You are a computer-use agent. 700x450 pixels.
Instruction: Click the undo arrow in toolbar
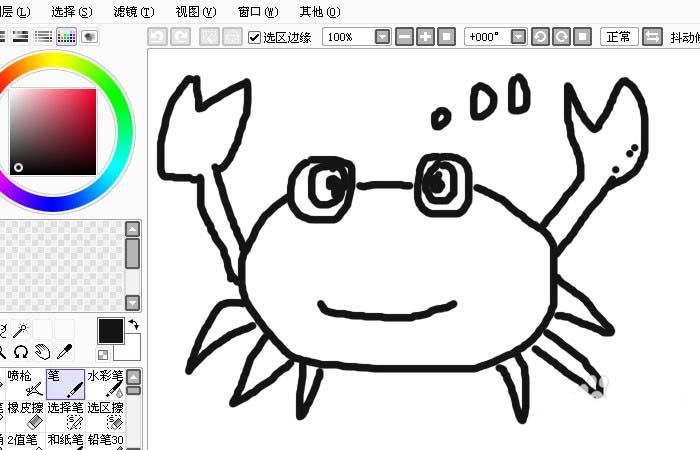coord(158,37)
